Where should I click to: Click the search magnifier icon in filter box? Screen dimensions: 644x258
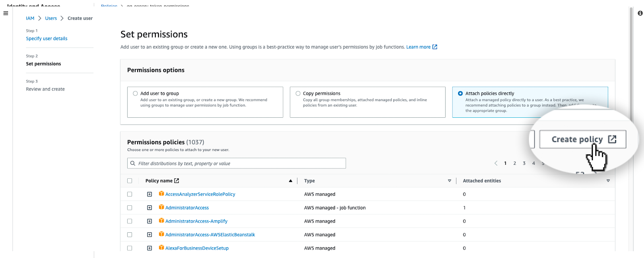click(133, 164)
